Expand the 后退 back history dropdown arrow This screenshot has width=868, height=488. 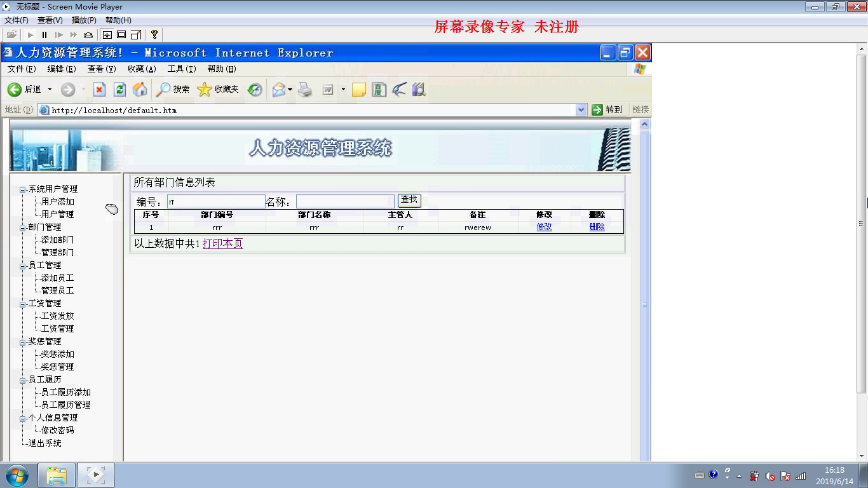click(50, 90)
